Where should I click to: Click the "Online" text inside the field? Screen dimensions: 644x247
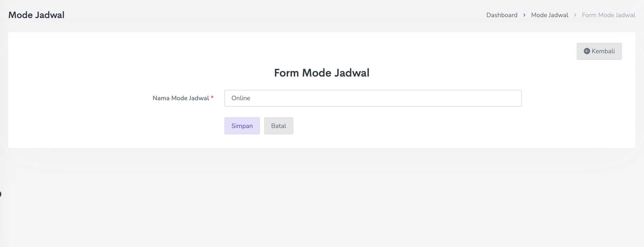coord(241,98)
